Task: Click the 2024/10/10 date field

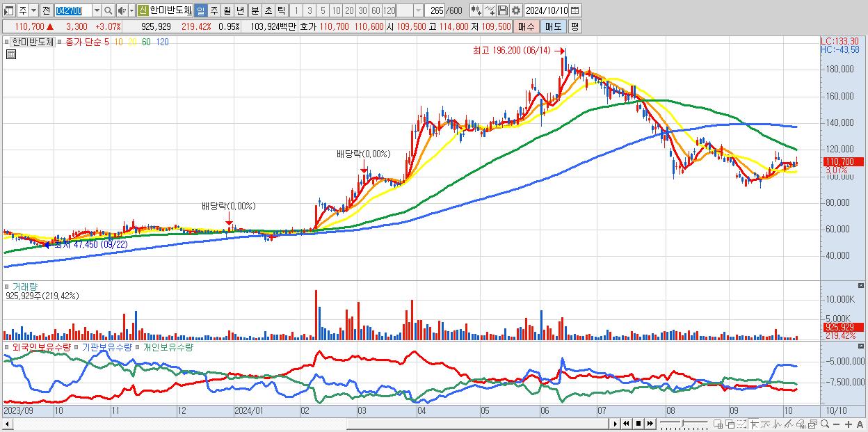Action: 547,10
